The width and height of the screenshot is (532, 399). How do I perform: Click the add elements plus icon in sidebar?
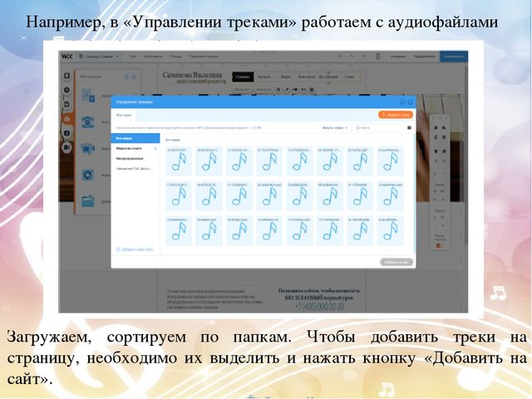click(x=66, y=90)
